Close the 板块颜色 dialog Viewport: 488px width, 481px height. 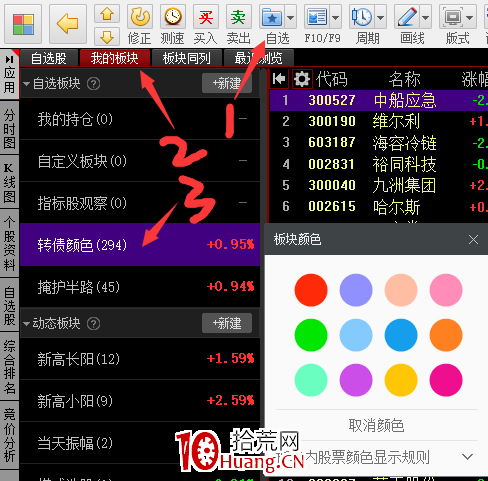[473, 239]
